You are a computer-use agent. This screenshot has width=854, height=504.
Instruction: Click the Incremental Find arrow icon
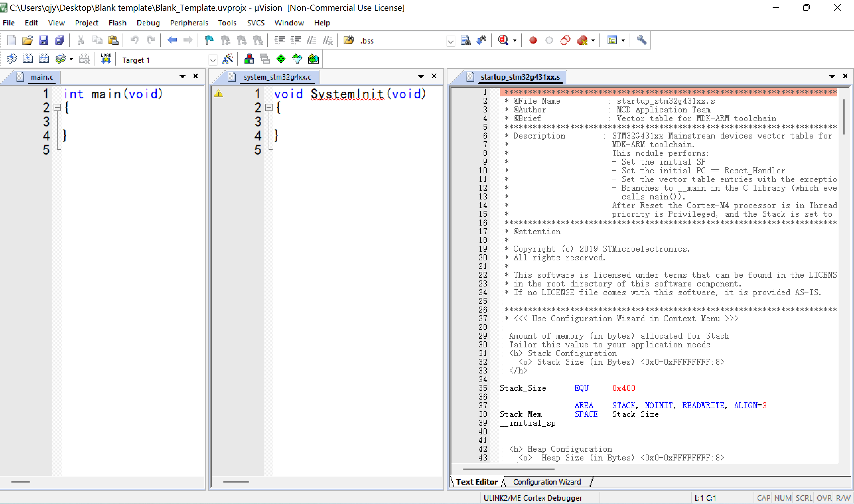tap(482, 40)
